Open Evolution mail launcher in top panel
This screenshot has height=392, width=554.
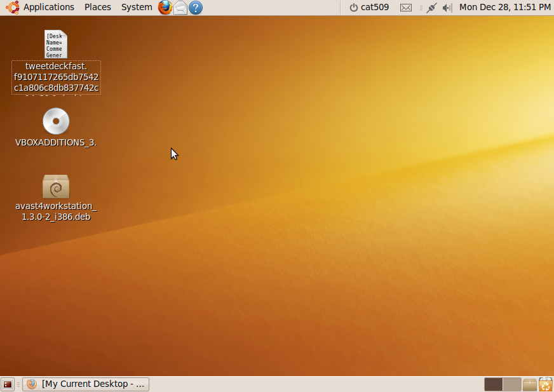[x=180, y=8]
